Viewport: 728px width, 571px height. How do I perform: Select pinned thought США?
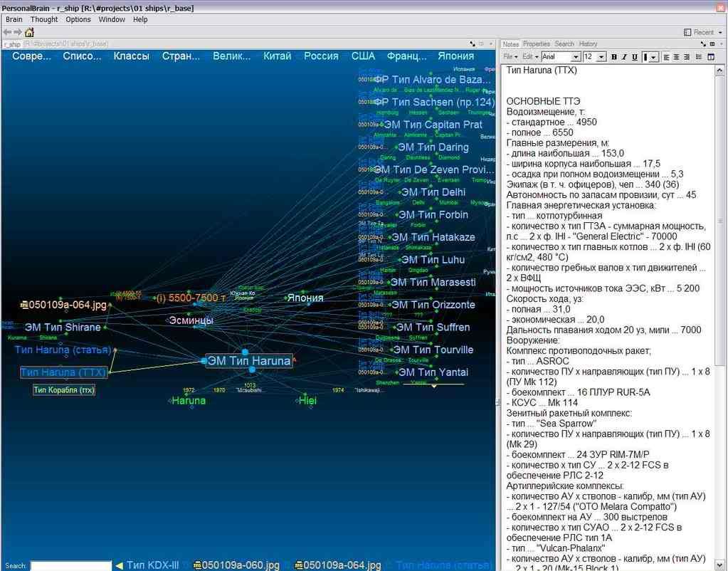click(363, 56)
